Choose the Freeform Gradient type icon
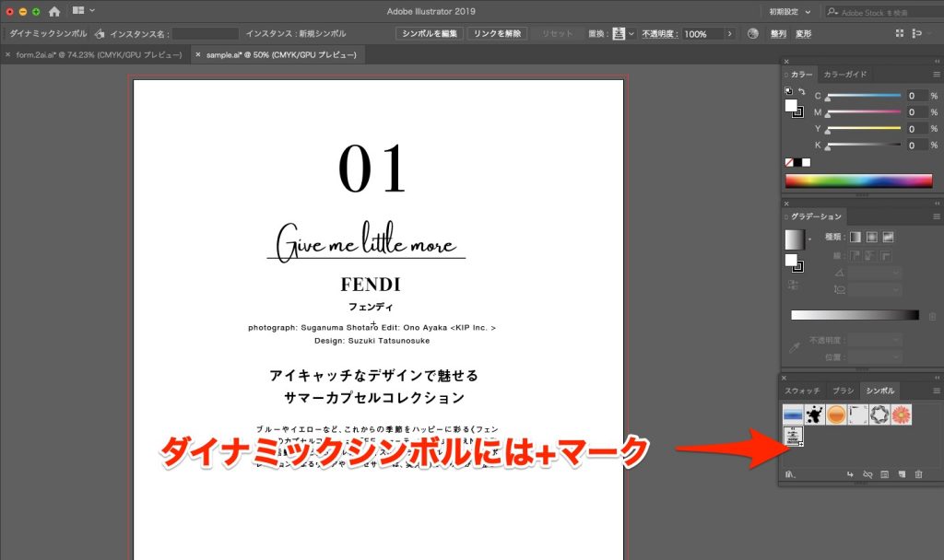The height and width of the screenshot is (560, 944). click(x=888, y=237)
